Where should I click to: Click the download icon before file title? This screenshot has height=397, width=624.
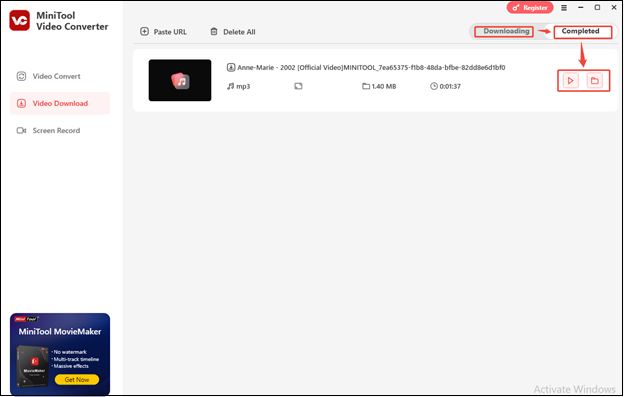(230, 68)
